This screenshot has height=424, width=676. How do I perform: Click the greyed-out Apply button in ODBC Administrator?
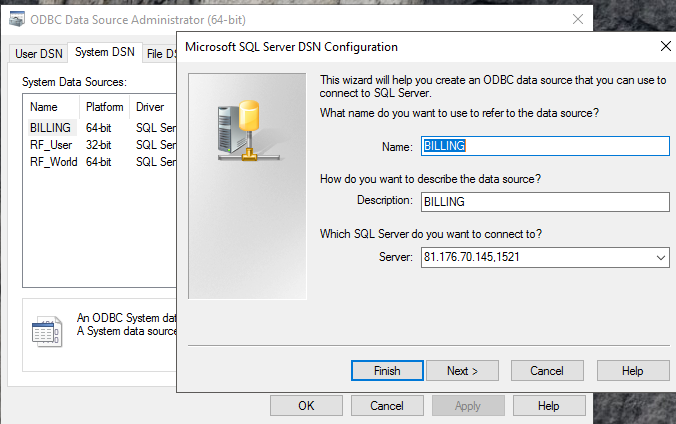pos(468,405)
